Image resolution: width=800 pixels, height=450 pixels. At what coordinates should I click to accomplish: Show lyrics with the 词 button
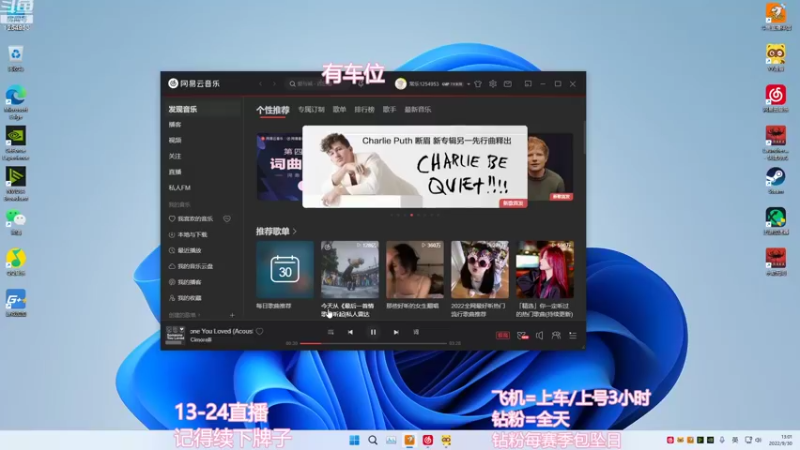pyautogui.click(x=416, y=332)
